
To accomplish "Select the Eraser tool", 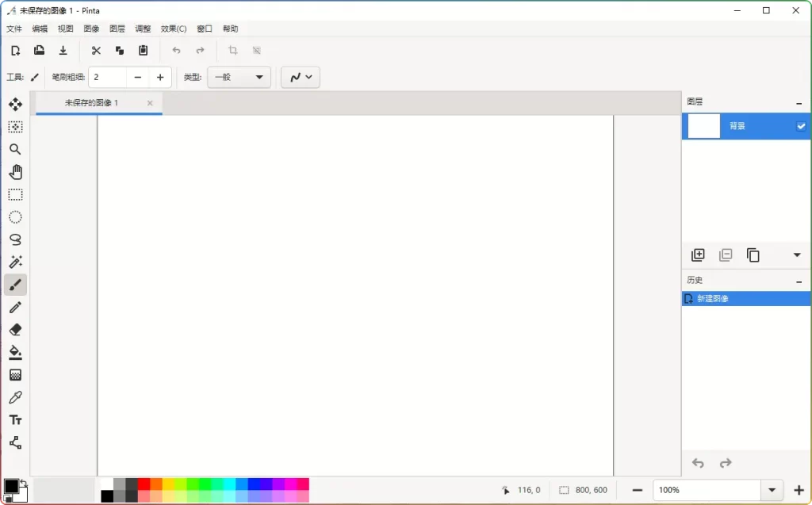I will pyautogui.click(x=15, y=329).
